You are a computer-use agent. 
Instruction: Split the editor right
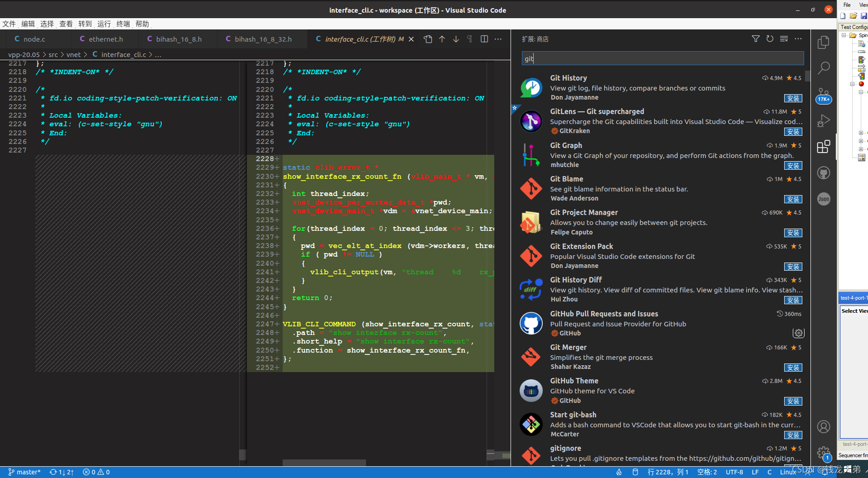(484, 39)
